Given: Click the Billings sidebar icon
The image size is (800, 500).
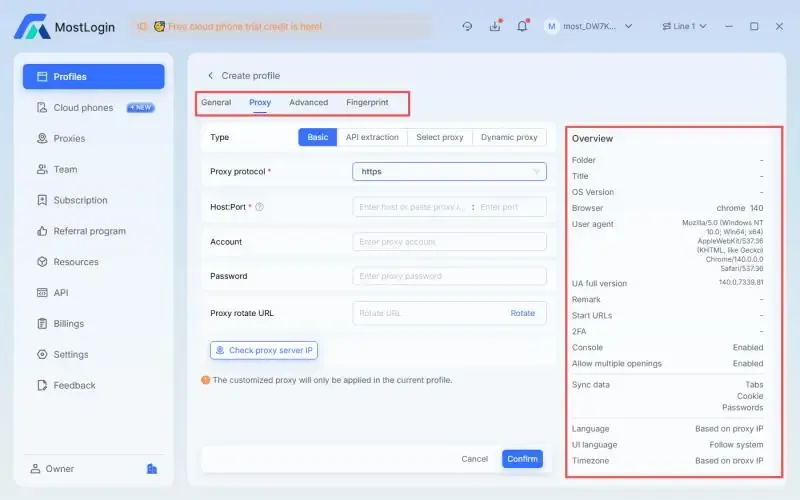Looking at the screenshot, I should coord(42,323).
